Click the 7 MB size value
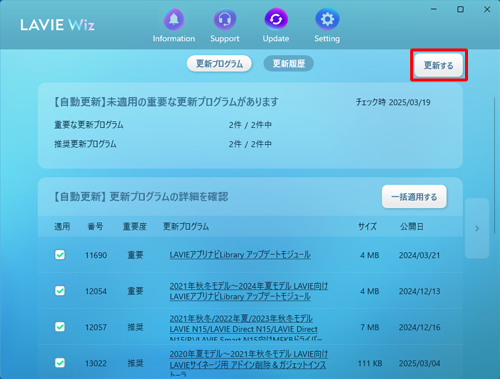This screenshot has width=500, height=379. [x=370, y=327]
